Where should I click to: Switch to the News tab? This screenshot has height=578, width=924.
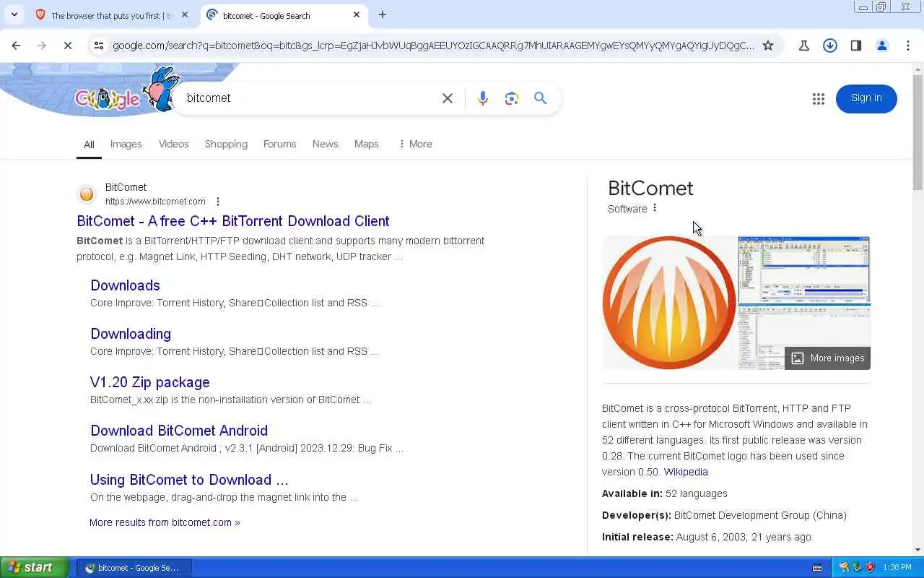325,144
